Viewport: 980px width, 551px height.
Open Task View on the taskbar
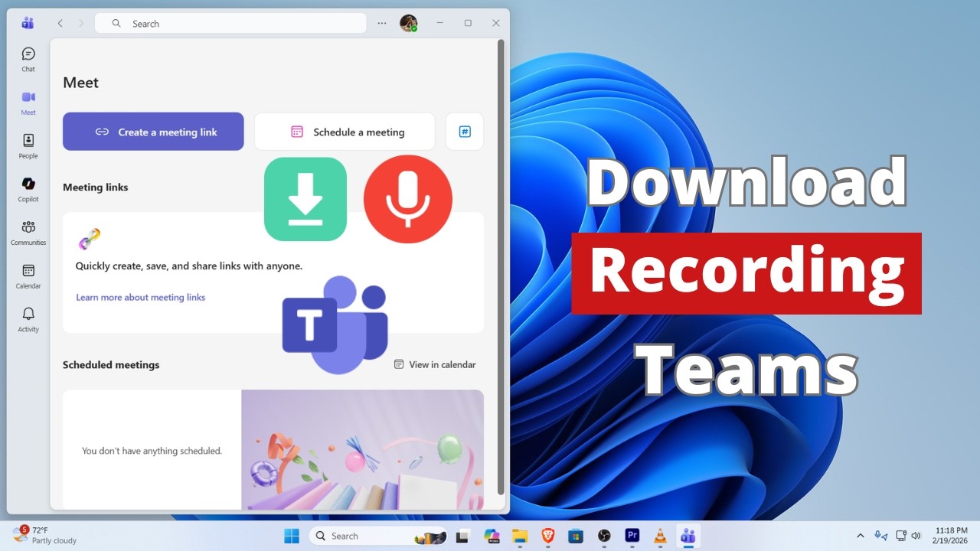[462, 536]
